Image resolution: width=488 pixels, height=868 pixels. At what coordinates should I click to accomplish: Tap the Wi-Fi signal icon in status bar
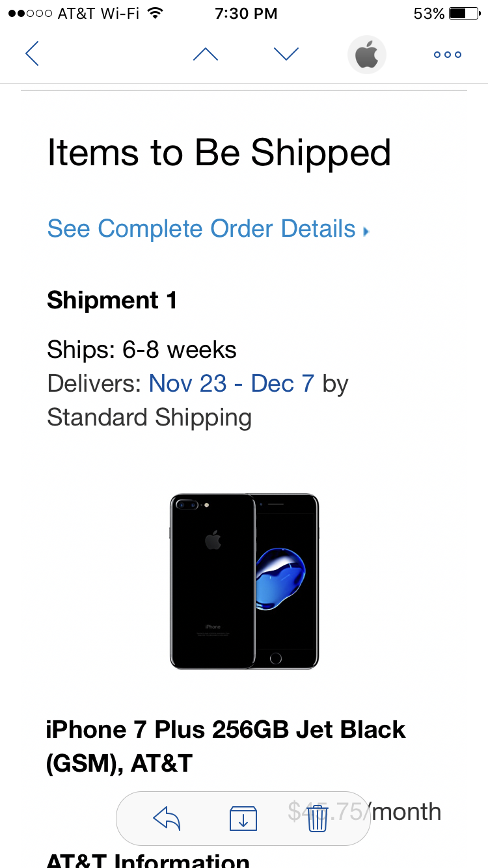click(x=155, y=13)
